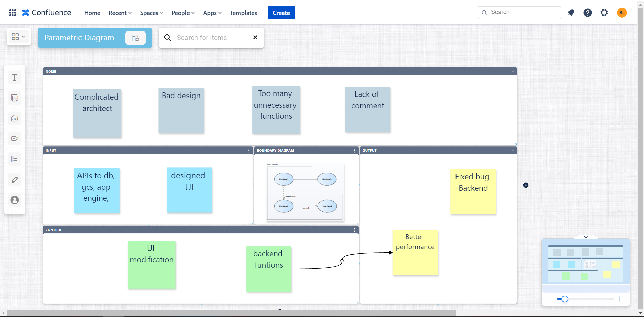The image size is (644, 317).
Task: Click the magnifier icon in item search
Action: pos(168,38)
